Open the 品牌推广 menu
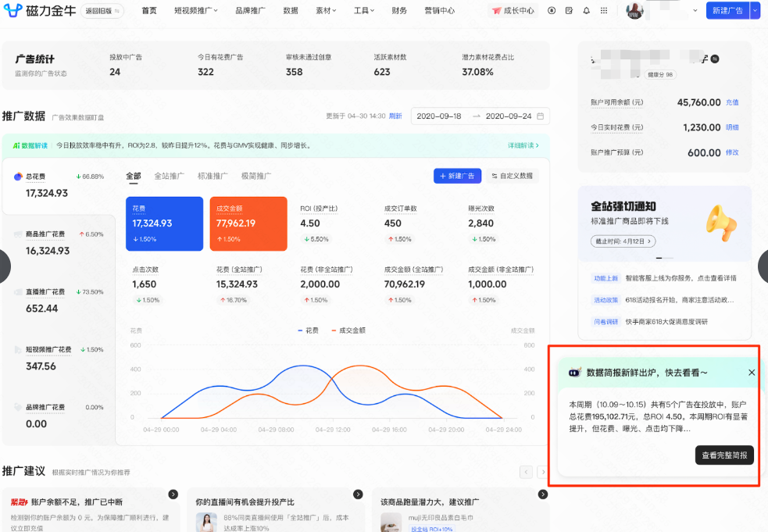Screen dimensions: 768x532 250,10
